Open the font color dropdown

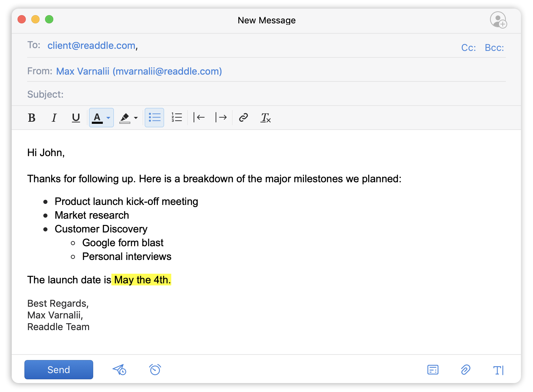click(108, 118)
